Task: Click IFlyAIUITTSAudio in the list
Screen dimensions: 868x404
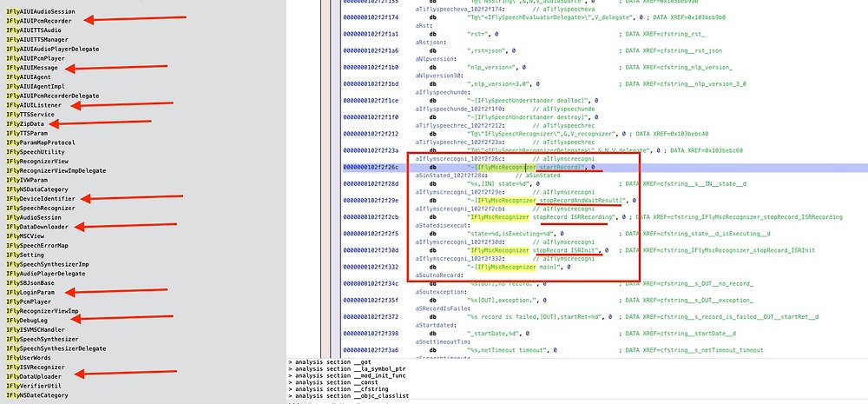Action: 34,30
